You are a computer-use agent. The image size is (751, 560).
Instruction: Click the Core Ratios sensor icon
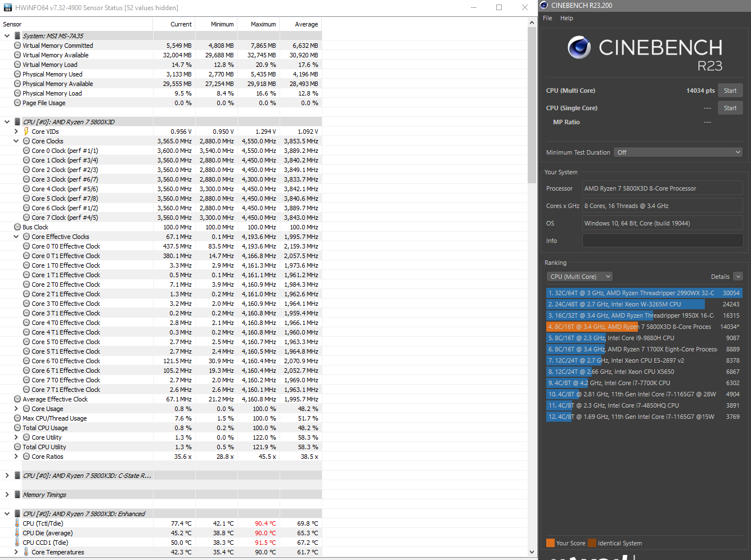coord(26,457)
